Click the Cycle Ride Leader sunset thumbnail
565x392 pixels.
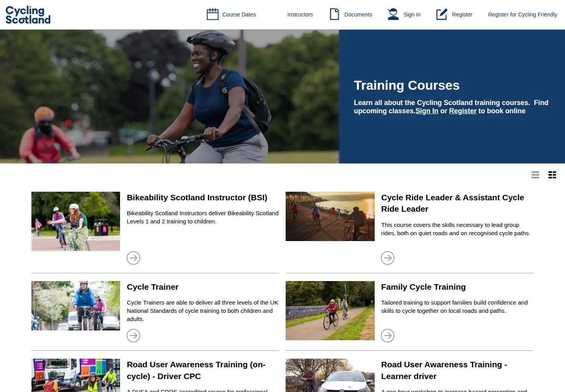click(330, 216)
